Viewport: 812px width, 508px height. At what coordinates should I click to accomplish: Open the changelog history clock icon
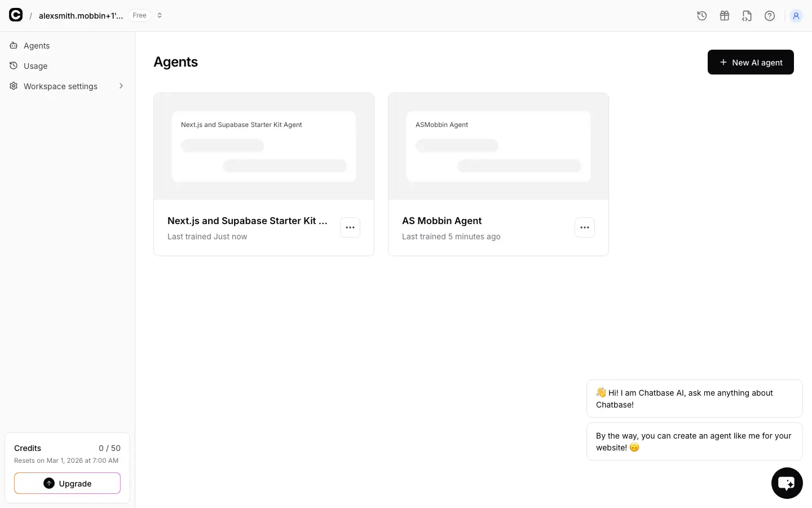(x=702, y=16)
